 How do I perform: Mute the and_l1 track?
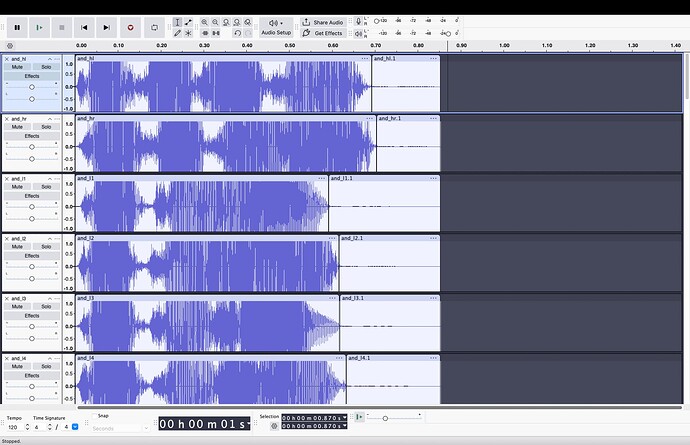pos(17,187)
